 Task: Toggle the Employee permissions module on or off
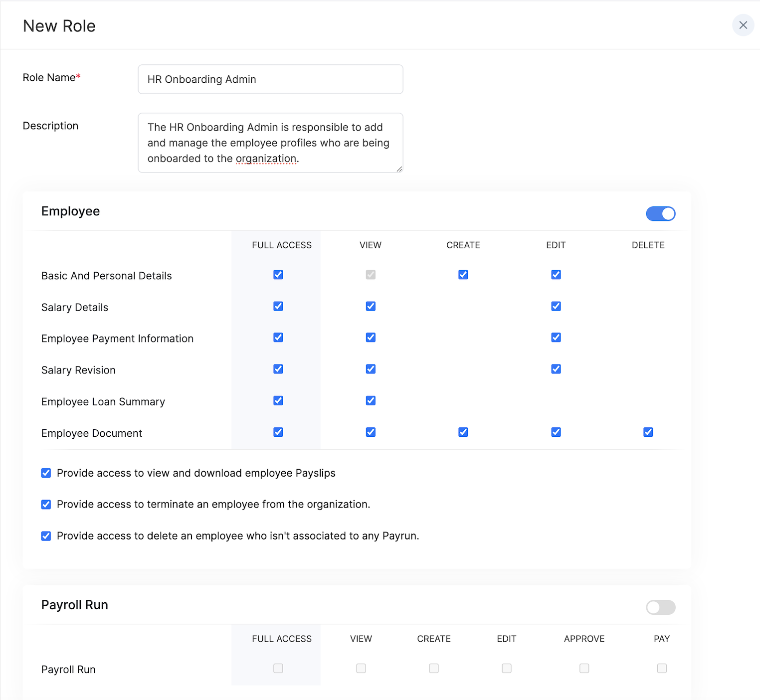click(660, 213)
